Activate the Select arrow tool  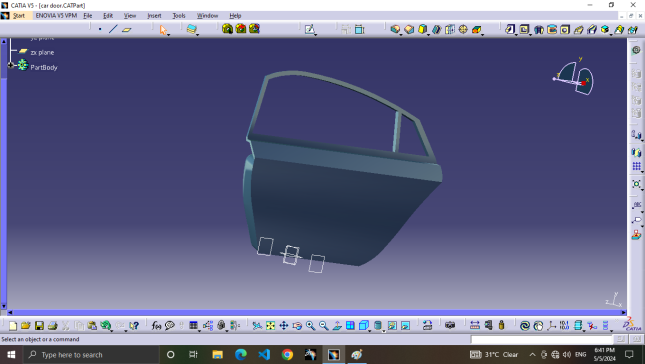pyautogui.click(x=163, y=30)
